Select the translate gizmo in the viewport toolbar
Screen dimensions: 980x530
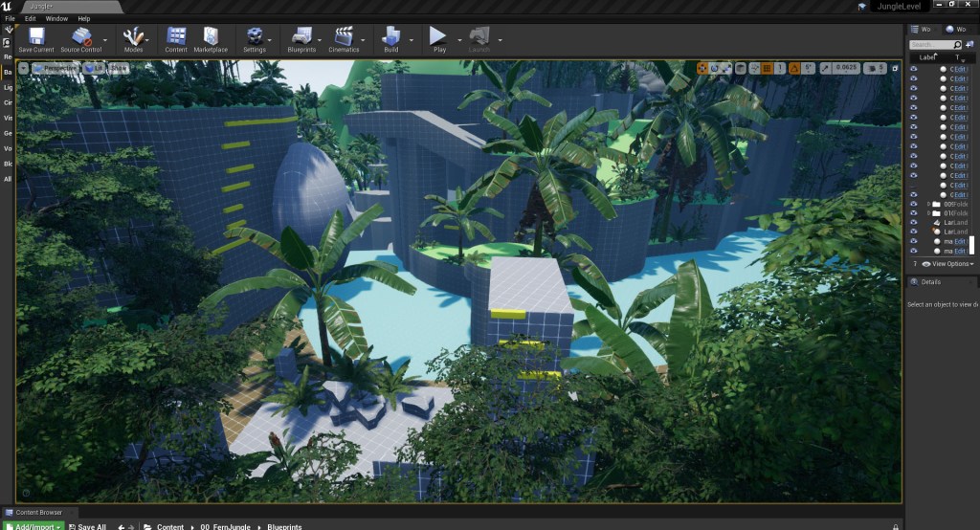(x=702, y=68)
